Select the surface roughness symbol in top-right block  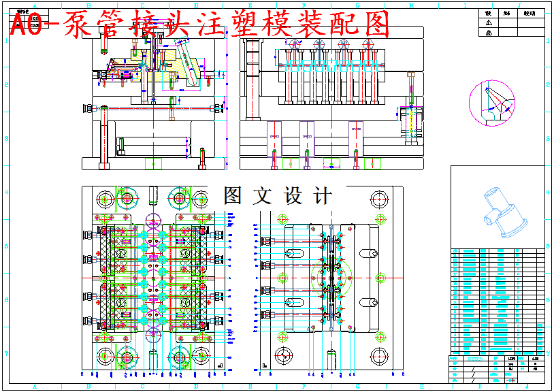488,30
